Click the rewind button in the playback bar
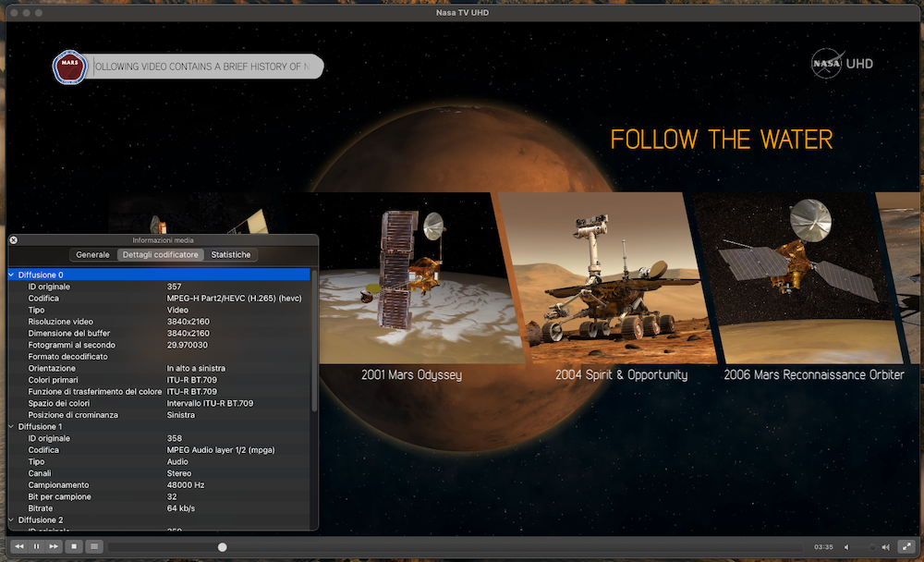Screen dimensions: 924x562 pos(18,546)
